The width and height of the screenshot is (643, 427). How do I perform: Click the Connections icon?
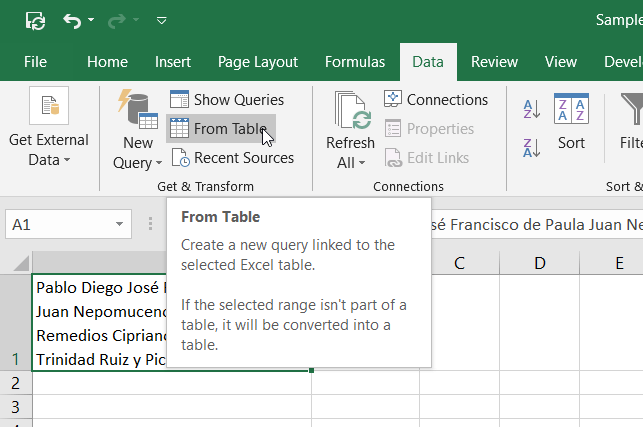[x=393, y=99]
